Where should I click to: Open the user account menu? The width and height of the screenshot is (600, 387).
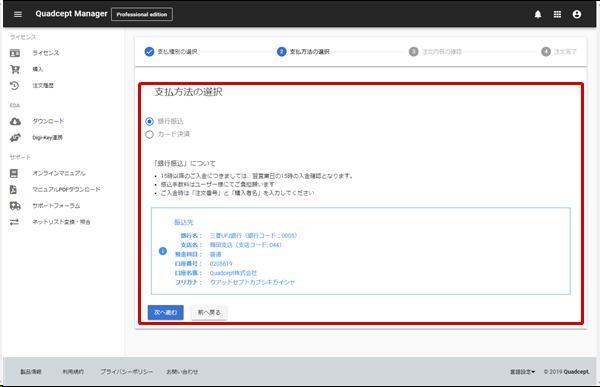coord(577,14)
